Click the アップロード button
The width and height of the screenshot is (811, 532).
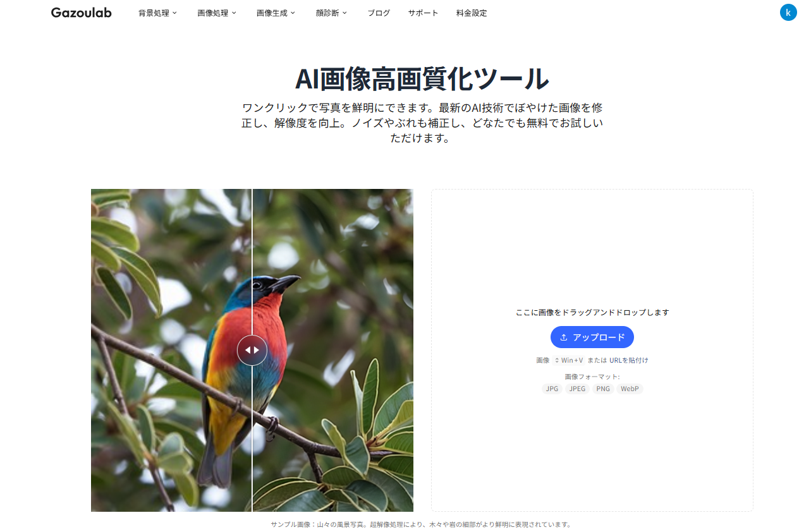(592, 337)
